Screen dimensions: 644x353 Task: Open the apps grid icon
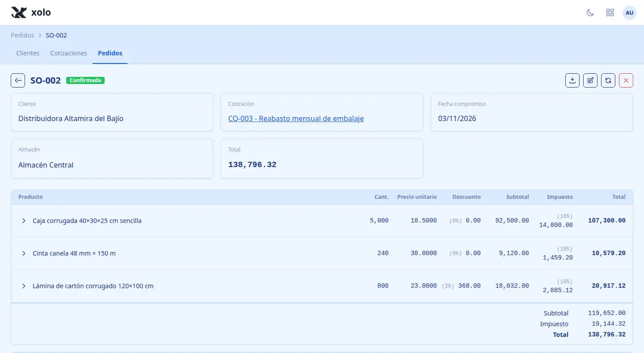(610, 13)
